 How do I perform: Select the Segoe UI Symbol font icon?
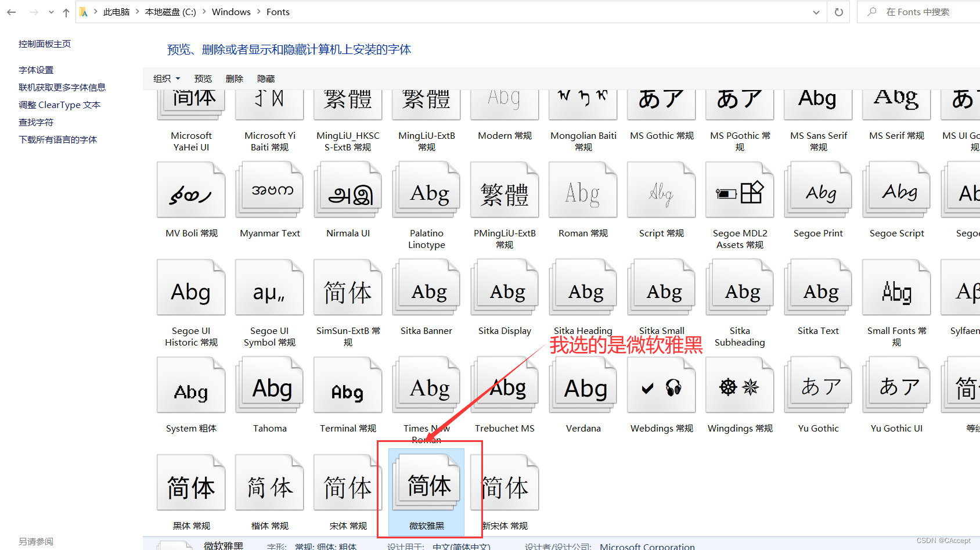point(269,287)
